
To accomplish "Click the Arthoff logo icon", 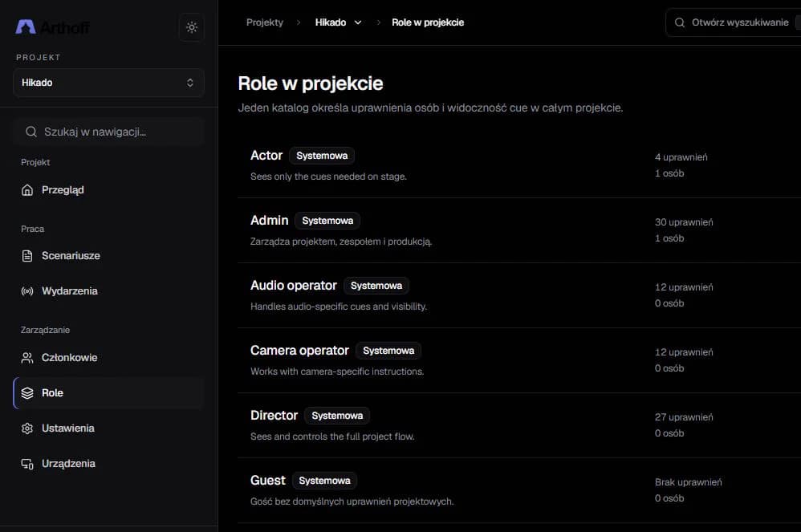I will click(x=26, y=26).
